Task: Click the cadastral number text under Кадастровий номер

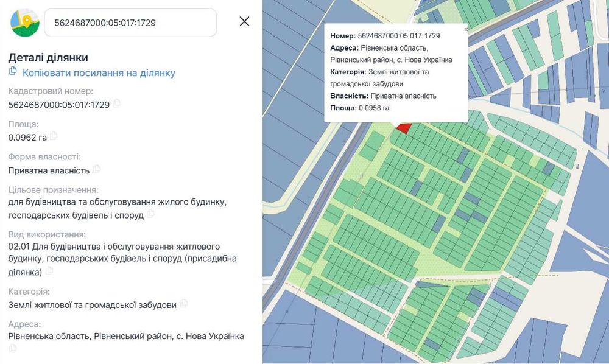Action: 58,105
